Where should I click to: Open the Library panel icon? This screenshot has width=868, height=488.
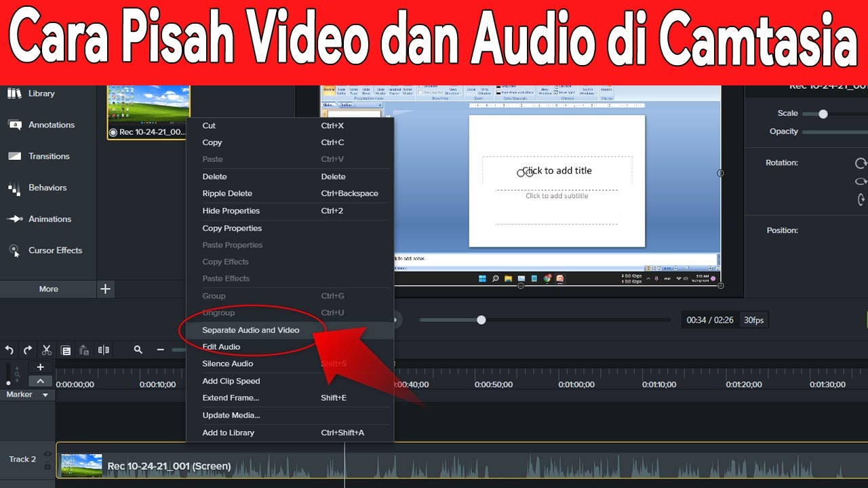(x=14, y=94)
